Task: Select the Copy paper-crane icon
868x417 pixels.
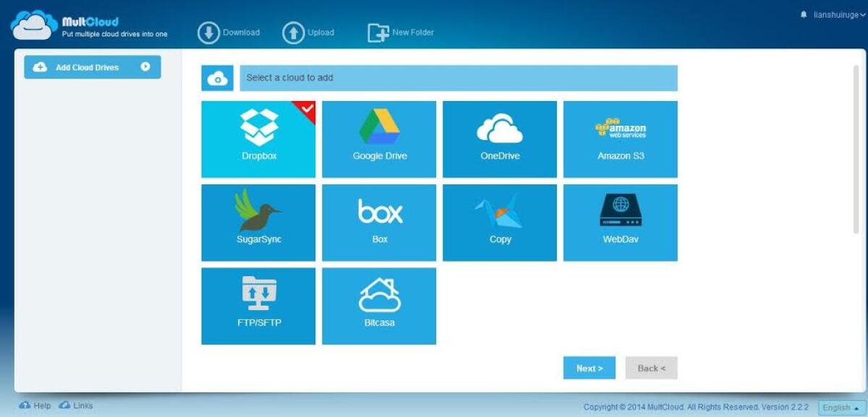Action: [499, 222]
